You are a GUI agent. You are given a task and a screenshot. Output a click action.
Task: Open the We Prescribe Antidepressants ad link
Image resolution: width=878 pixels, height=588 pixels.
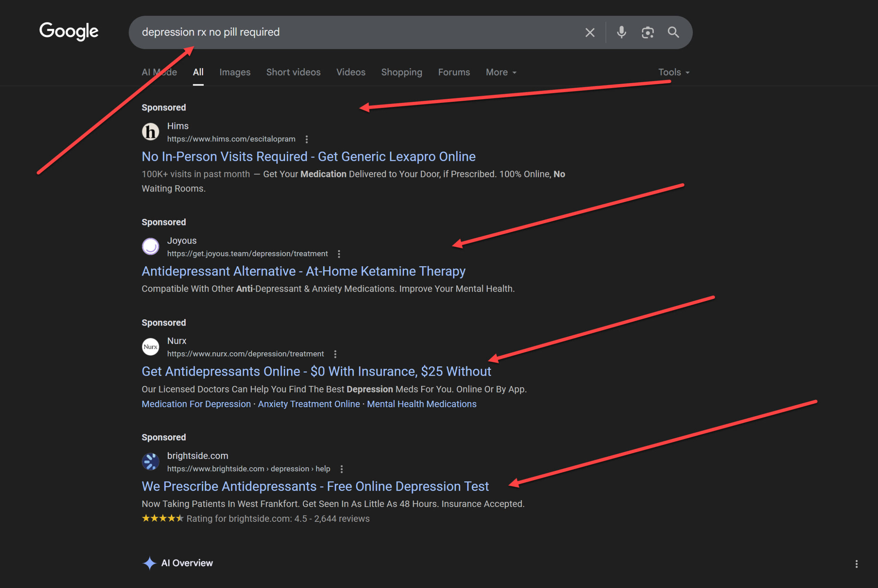[x=315, y=487]
